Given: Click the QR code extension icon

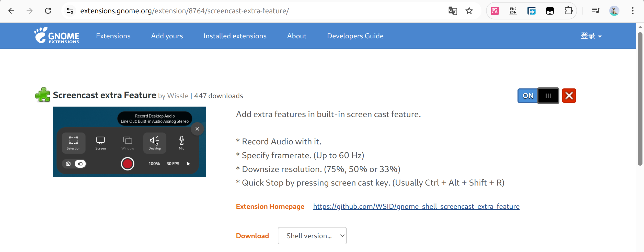Looking at the screenshot, I should point(513,11).
